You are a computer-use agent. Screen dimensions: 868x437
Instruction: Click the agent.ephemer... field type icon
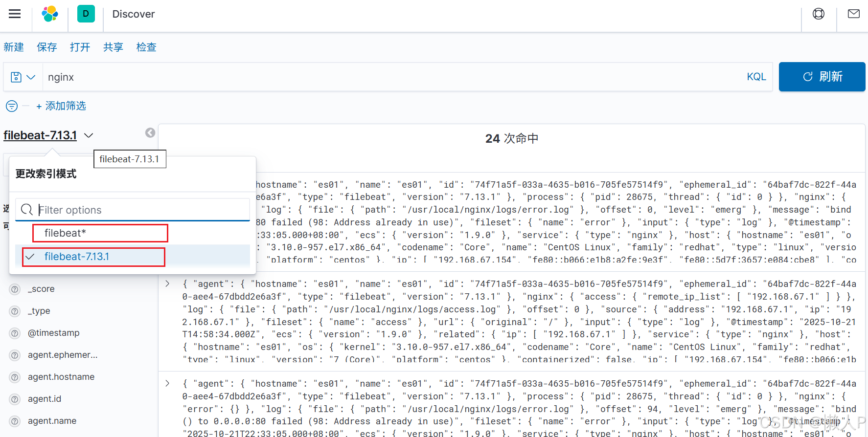point(15,355)
